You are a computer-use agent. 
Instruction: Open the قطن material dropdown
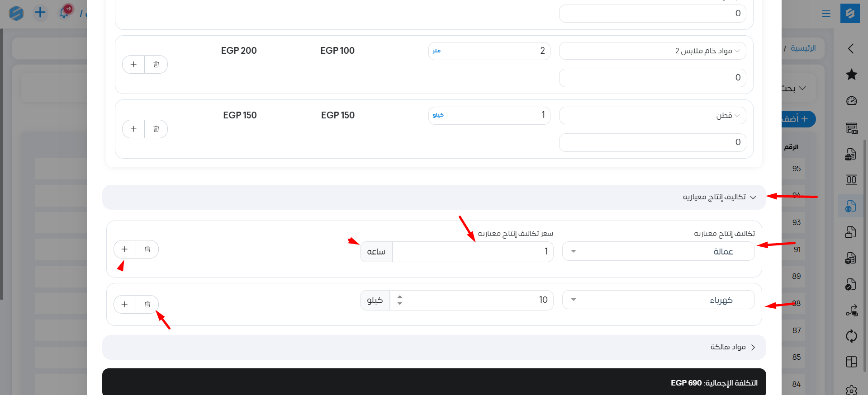(652, 116)
